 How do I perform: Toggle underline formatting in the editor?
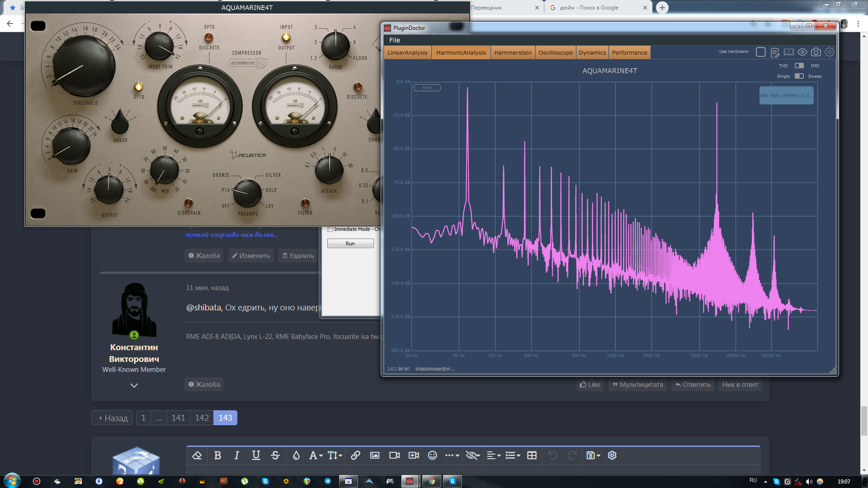tap(256, 455)
